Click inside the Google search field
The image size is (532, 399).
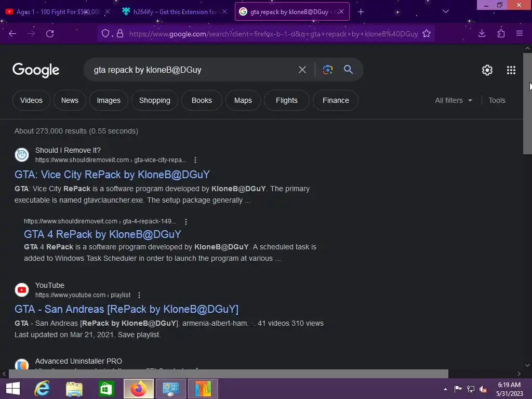tap(193, 70)
